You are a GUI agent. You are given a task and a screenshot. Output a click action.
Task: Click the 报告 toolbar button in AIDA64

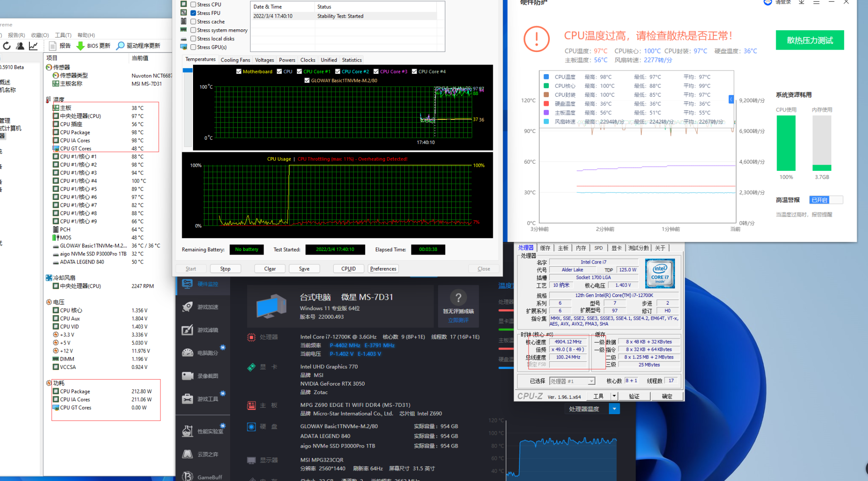coord(60,46)
